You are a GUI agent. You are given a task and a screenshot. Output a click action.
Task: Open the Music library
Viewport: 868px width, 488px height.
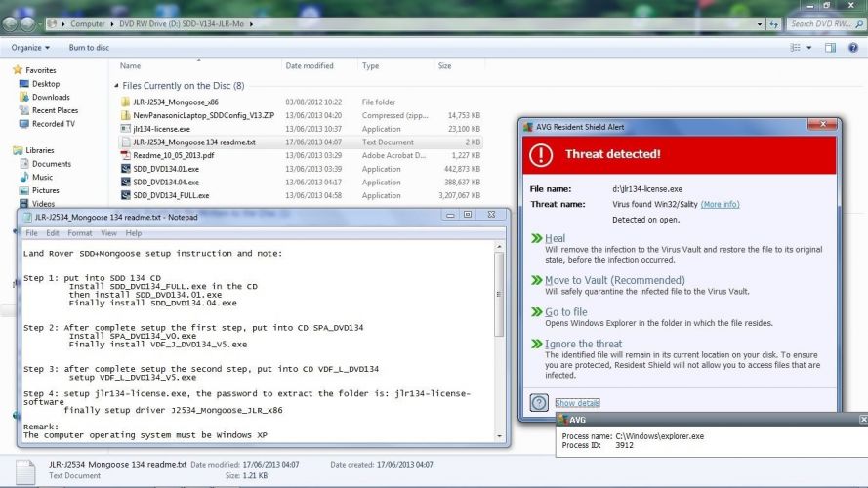(42, 177)
